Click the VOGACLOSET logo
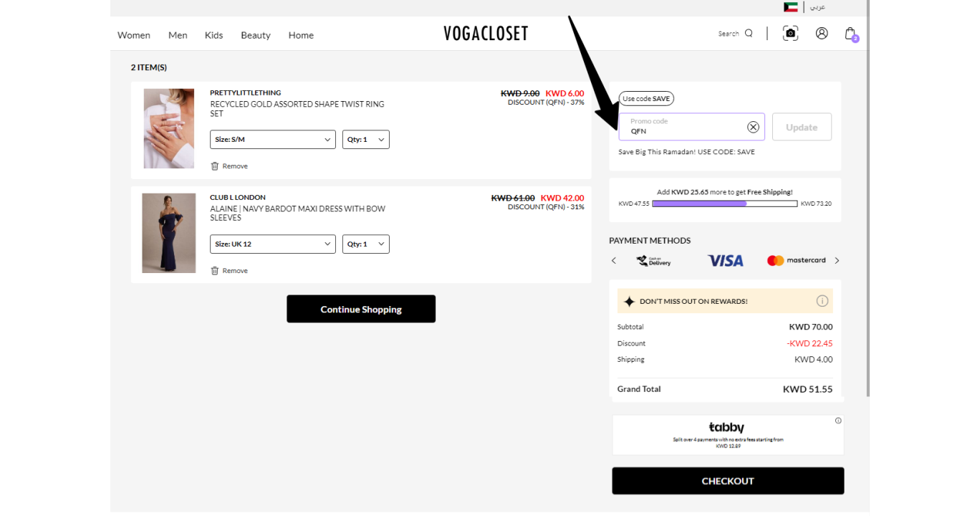Image resolution: width=980 pixels, height=516 pixels. [486, 34]
